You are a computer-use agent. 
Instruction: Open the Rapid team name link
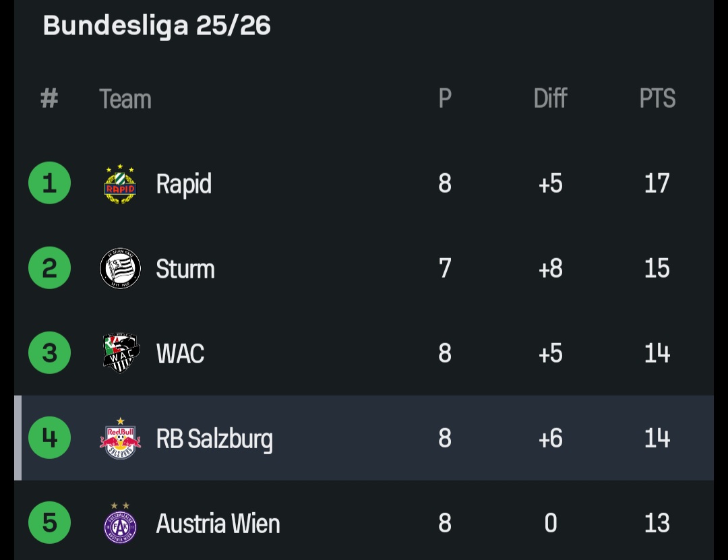coord(183,183)
